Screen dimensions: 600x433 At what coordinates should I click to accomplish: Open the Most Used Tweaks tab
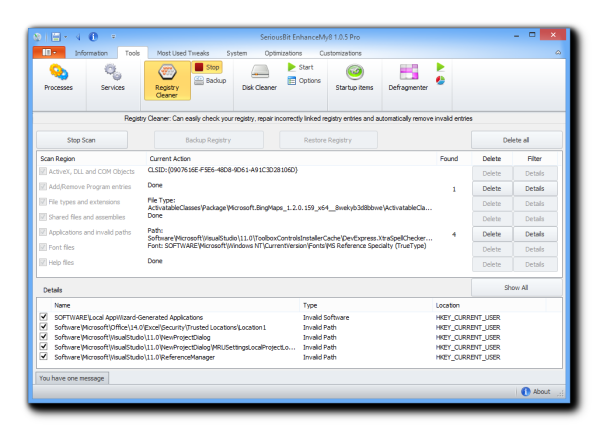point(183,53)
